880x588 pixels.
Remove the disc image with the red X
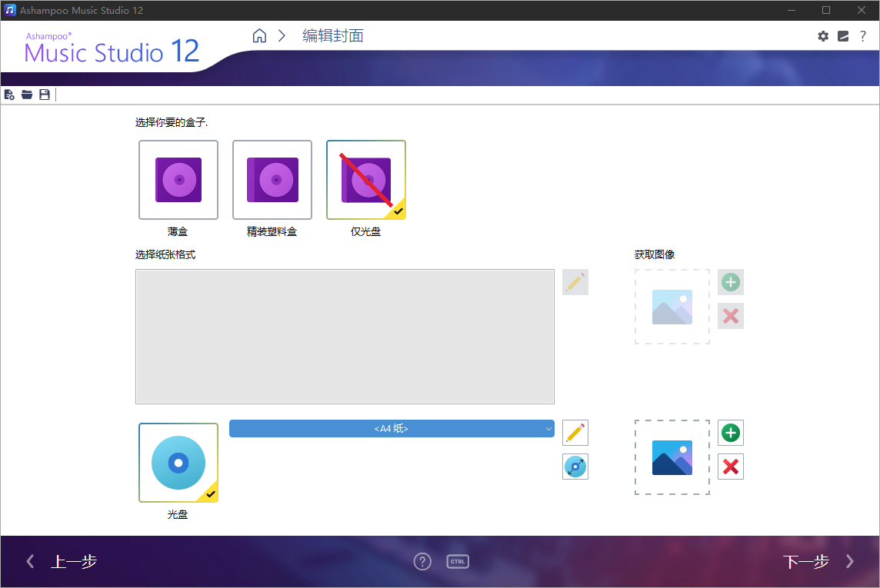[x=730, y=467]
